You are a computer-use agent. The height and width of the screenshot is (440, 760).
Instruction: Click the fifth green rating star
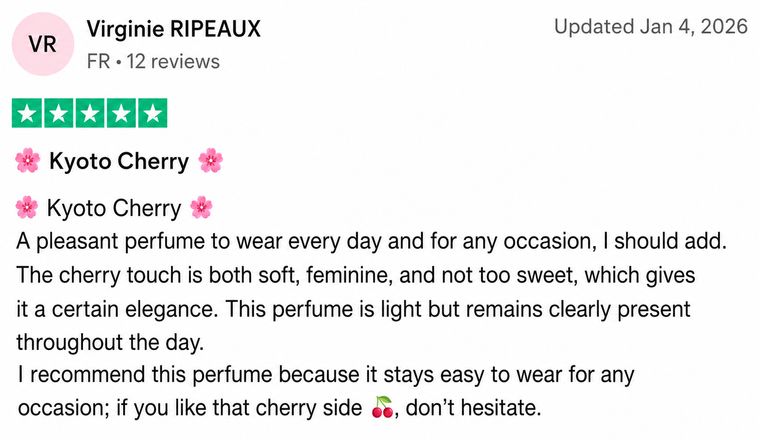(x=152, y=113)
